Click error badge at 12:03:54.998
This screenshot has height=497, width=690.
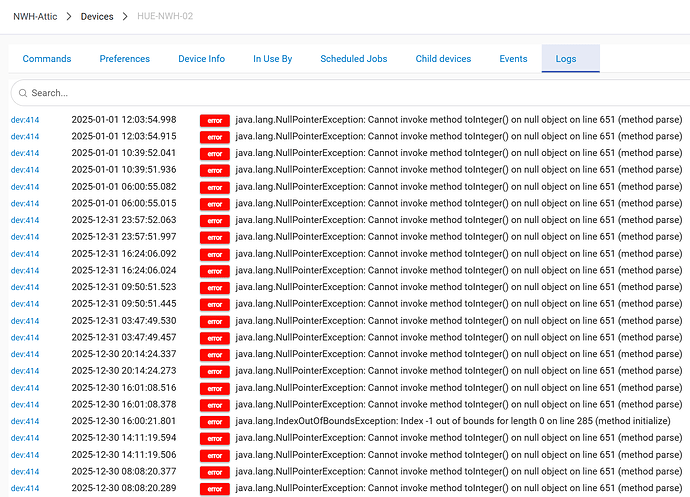pyautogui.click(x=215, y=121)
